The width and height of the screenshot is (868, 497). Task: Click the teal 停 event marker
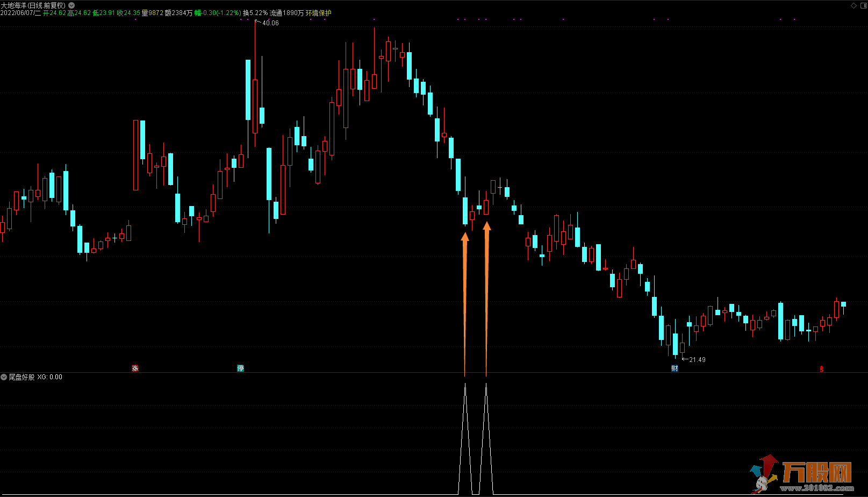pyautogui.click(x=241, y=368)
